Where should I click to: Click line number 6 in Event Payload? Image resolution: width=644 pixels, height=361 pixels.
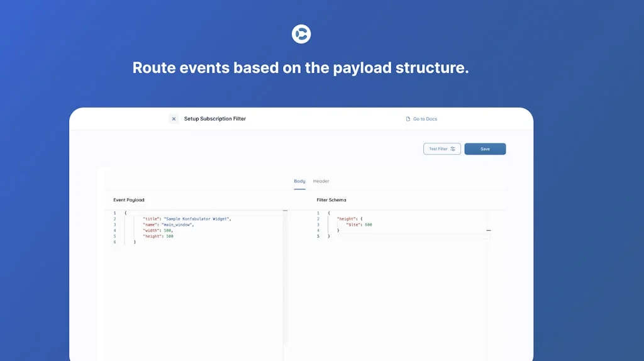tap(114, 242)
